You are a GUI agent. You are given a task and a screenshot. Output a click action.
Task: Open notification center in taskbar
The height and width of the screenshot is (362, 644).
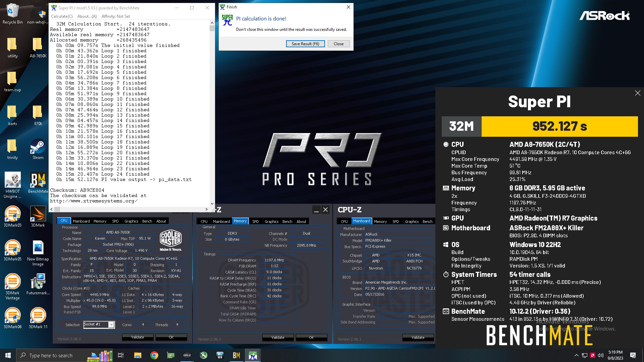633,355
